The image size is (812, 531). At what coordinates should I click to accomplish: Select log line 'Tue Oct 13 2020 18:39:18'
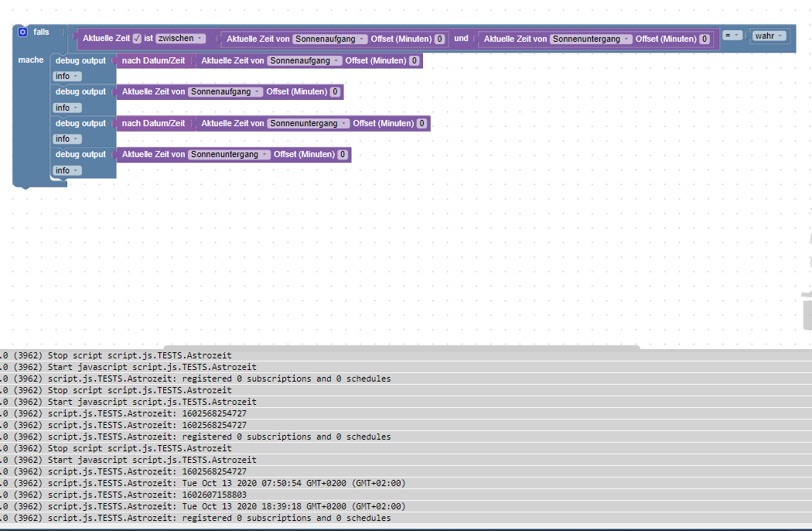(406, 507)
